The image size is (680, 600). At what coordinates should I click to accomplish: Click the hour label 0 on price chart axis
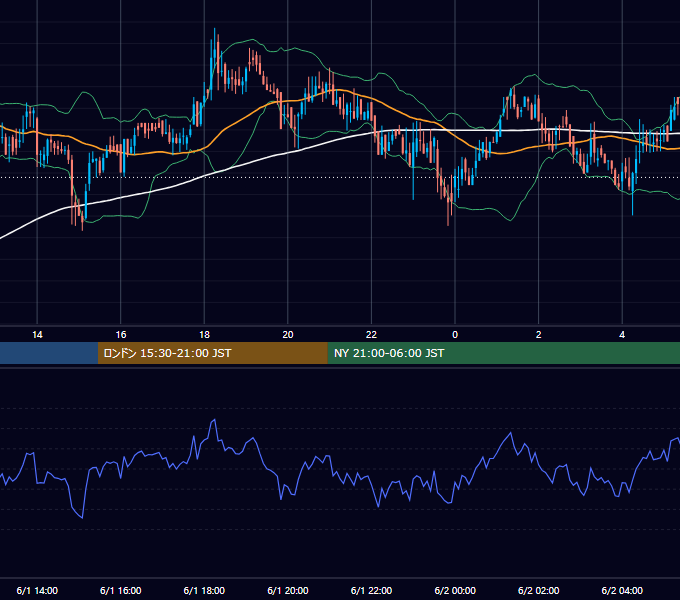click(455, 335)
